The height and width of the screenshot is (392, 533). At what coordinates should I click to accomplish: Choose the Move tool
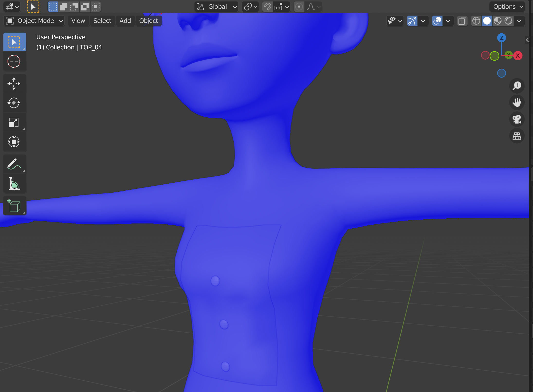14,84
